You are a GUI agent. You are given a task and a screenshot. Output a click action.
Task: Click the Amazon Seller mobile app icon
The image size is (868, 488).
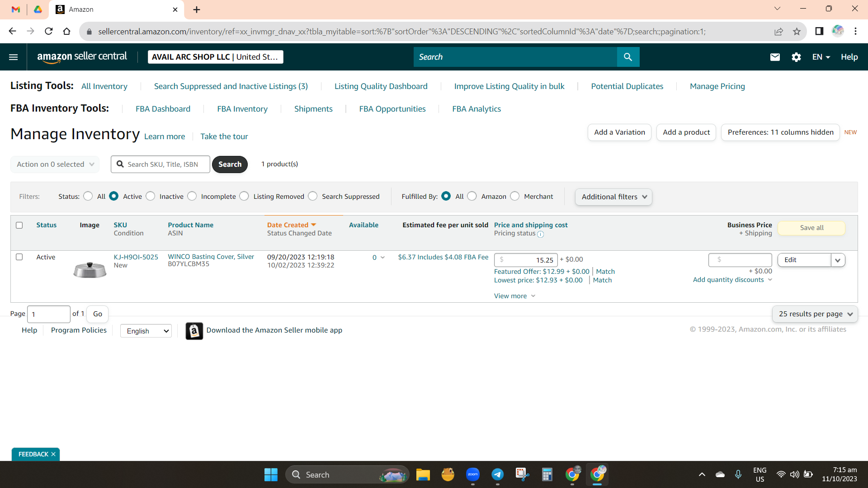(194, 331)
